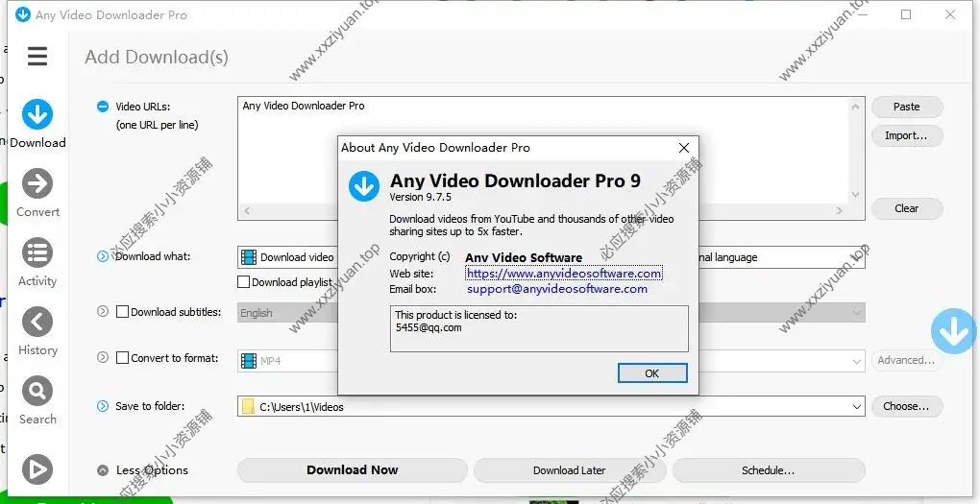This screenshot has width=980, height=504.
Task: Open the Convert section in the sidebar
Action: tap(37, 183)
